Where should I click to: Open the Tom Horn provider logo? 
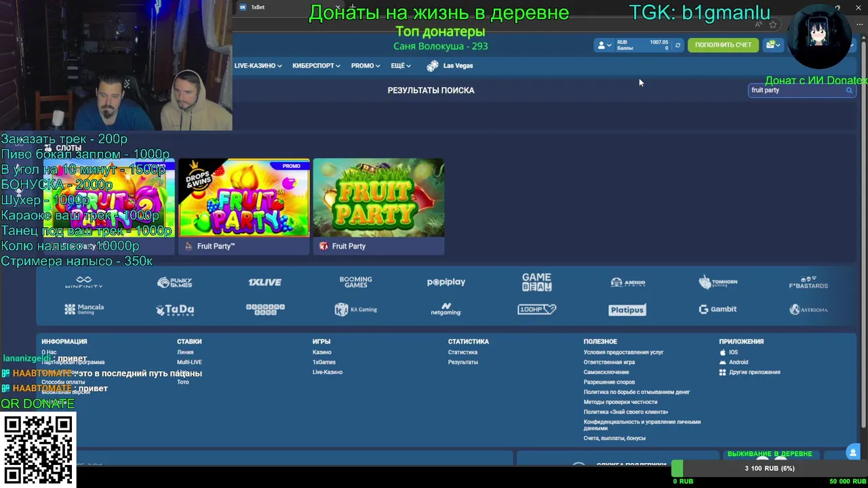tap(718, 282)
